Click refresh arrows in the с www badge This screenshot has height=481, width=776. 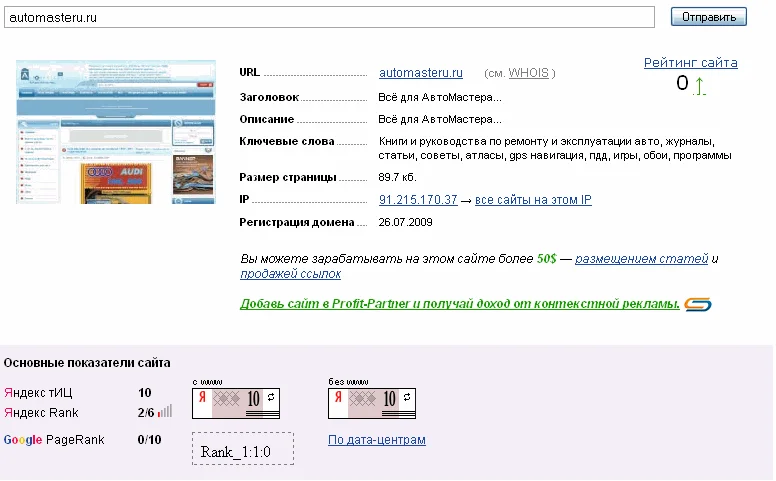pos(271,397)
